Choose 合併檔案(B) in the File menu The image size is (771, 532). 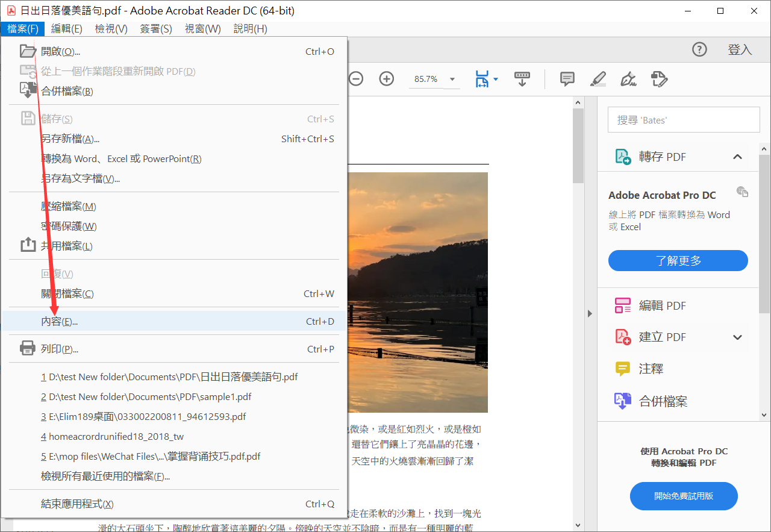click(x=174, y=92)
